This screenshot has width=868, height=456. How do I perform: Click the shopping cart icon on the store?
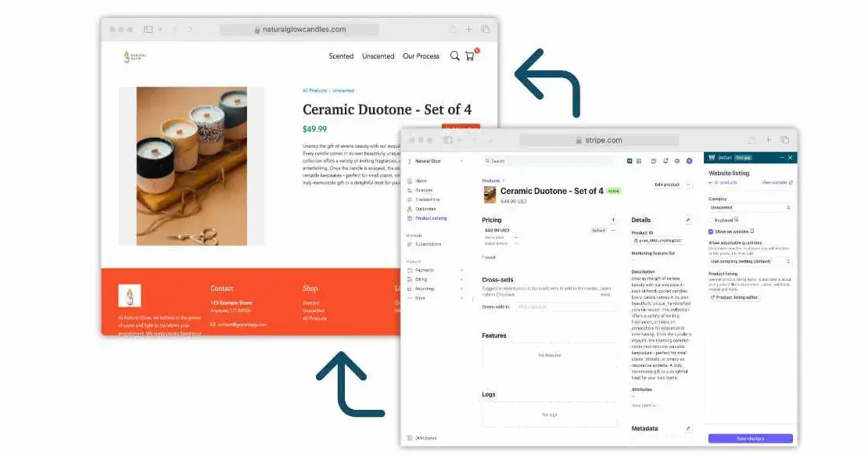tap(470, 56)
